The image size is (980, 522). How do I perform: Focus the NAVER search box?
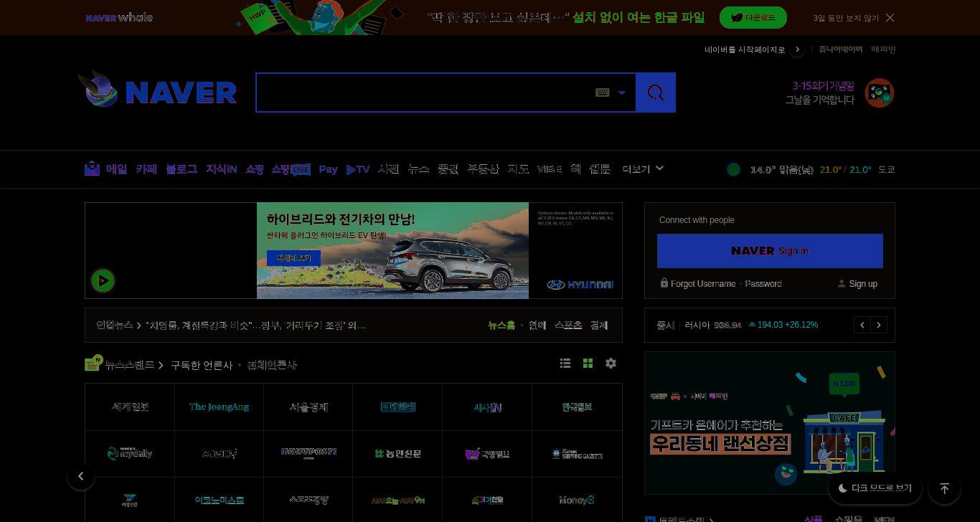[x=425, y=92]
